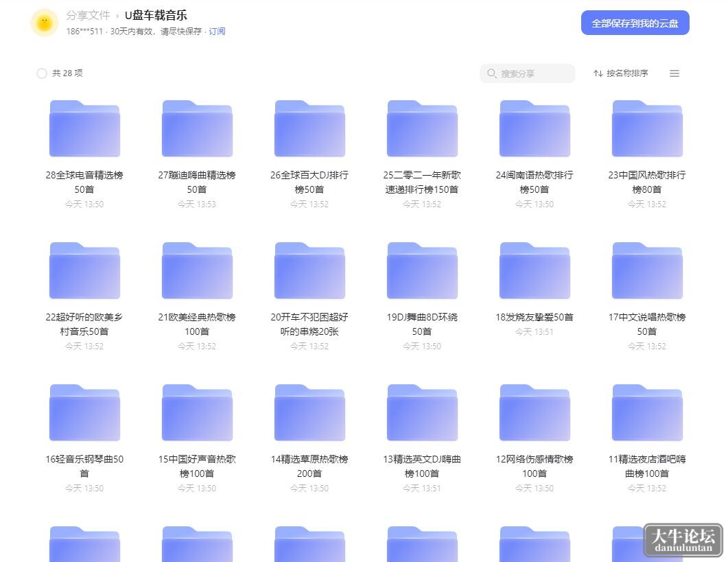Open the 13精选英文DJ嗨曲榜100首 folder icon

pyautogui.click(x=422, y=412)
